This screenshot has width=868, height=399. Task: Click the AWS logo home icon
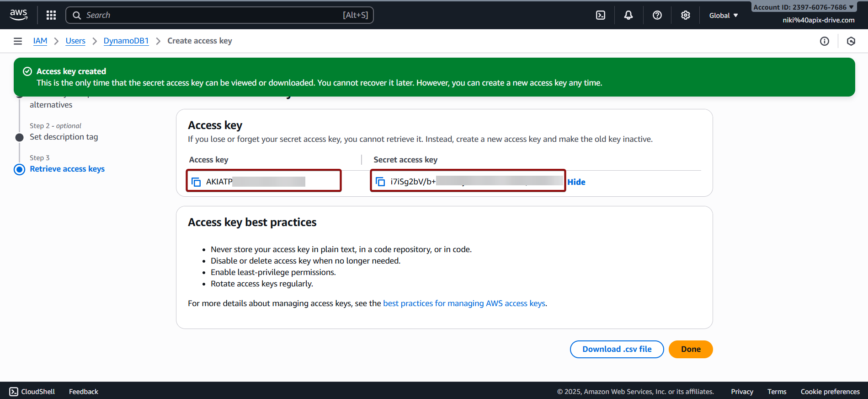(x=18, y=15)
